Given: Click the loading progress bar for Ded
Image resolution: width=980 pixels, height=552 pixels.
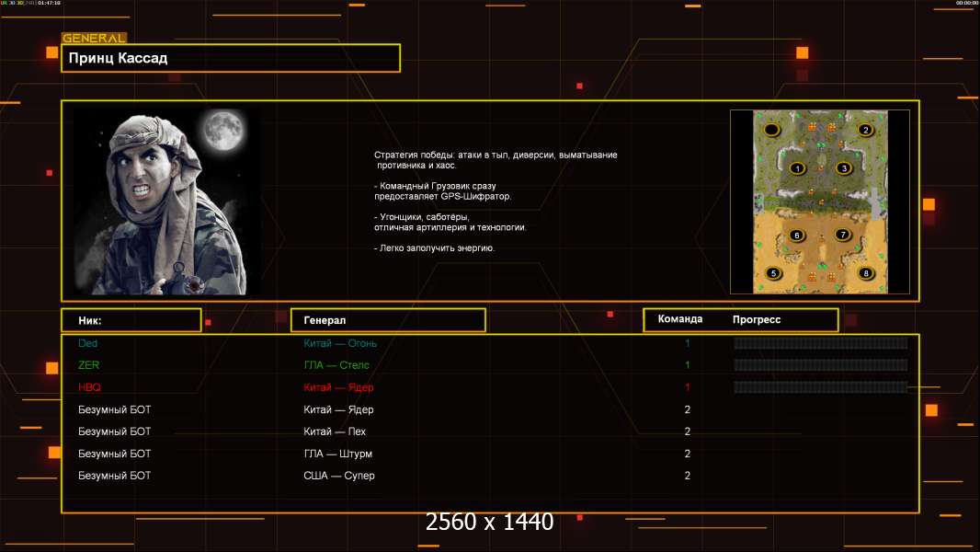Looking at the screenshot, I should (x=820, y=343).
